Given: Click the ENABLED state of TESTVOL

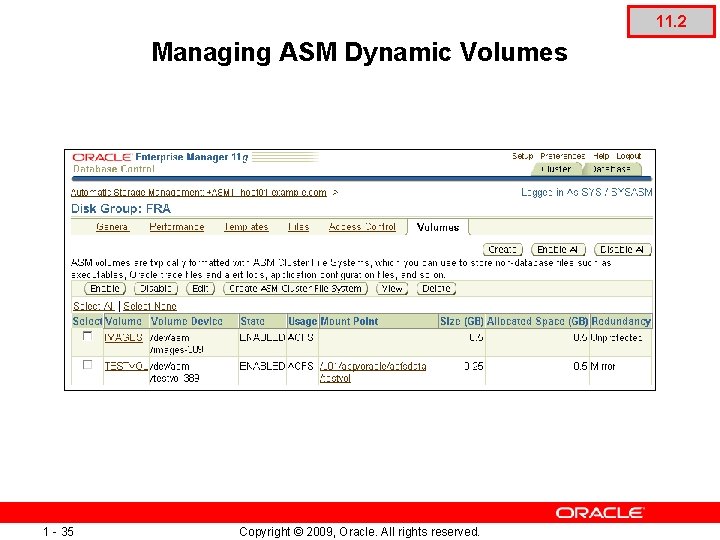Looking at the screenshot, I should point(262,366).
